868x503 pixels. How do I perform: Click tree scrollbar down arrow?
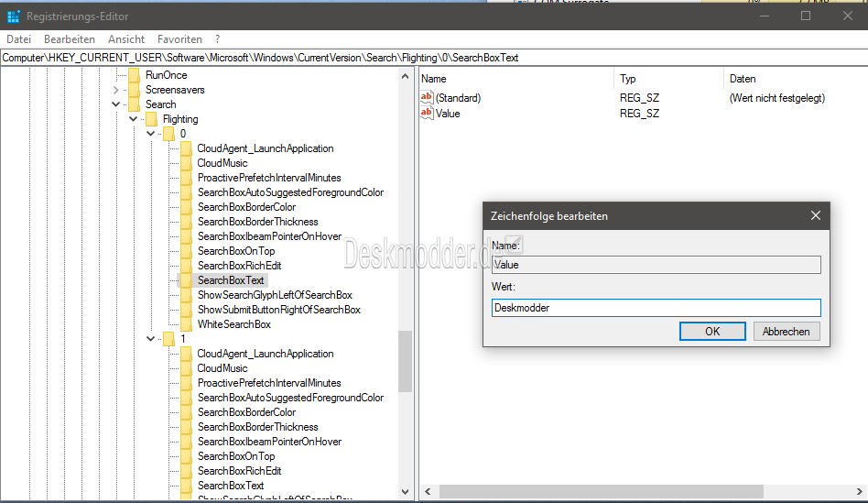point(406,491)
